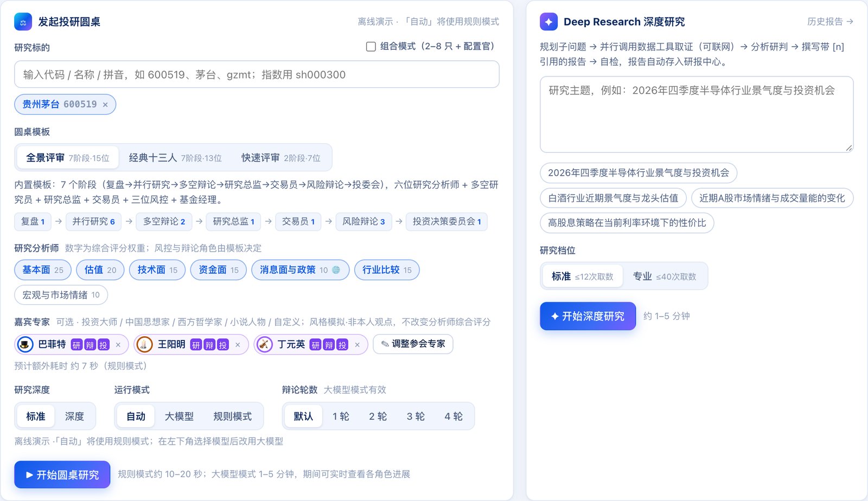Open 调整参会专家 dialog
This screenshot has width=868, height=501.
pos(413,344)
